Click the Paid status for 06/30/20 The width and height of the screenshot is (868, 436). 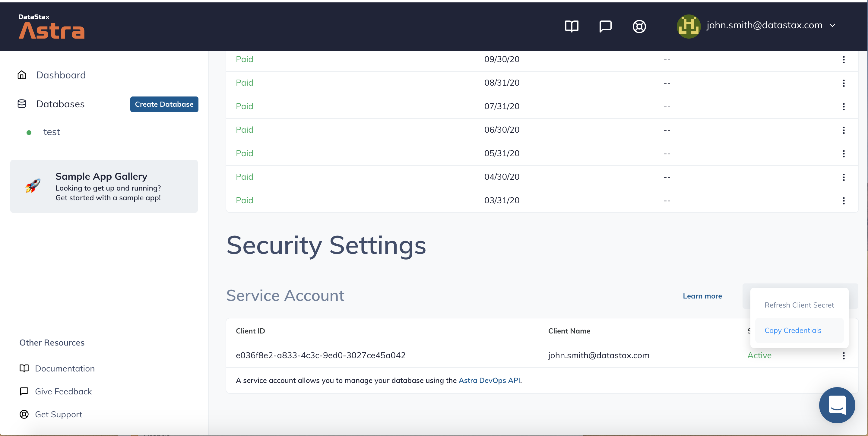pos(244,130)
